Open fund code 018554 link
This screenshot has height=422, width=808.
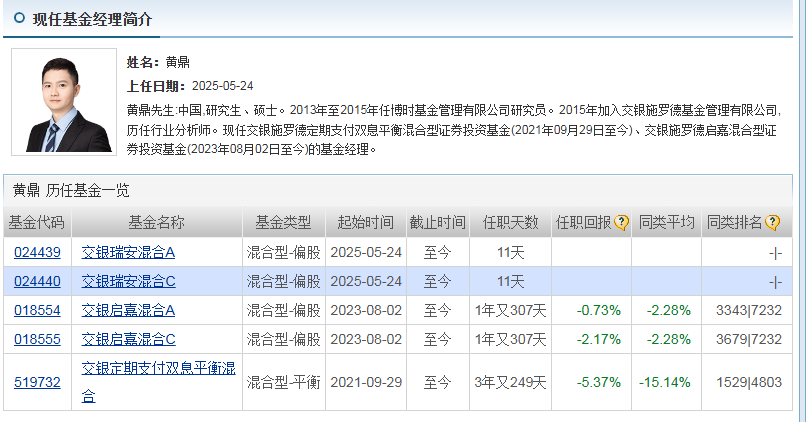click(x=37, y=310)
